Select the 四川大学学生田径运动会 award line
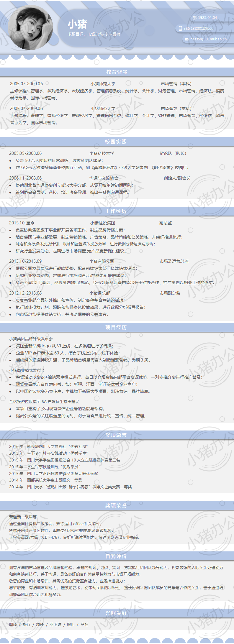 pyautogui.click(x=65, y=460)
